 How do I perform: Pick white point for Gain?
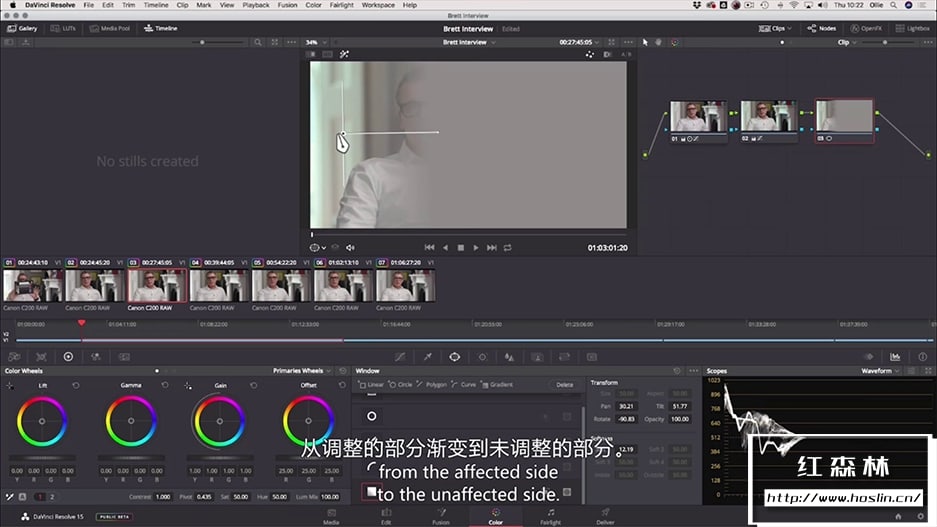coord(188,386)
